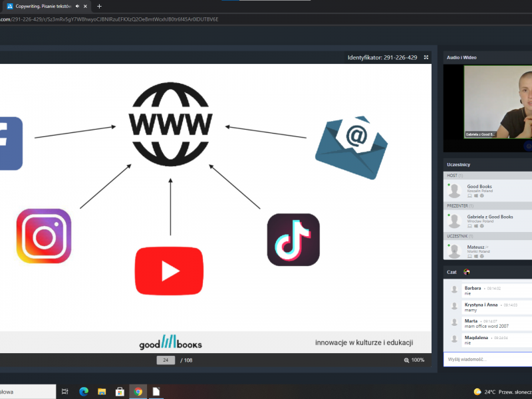Open the weather widget showing 24°C
532x399 pixels.
point(503,392)
